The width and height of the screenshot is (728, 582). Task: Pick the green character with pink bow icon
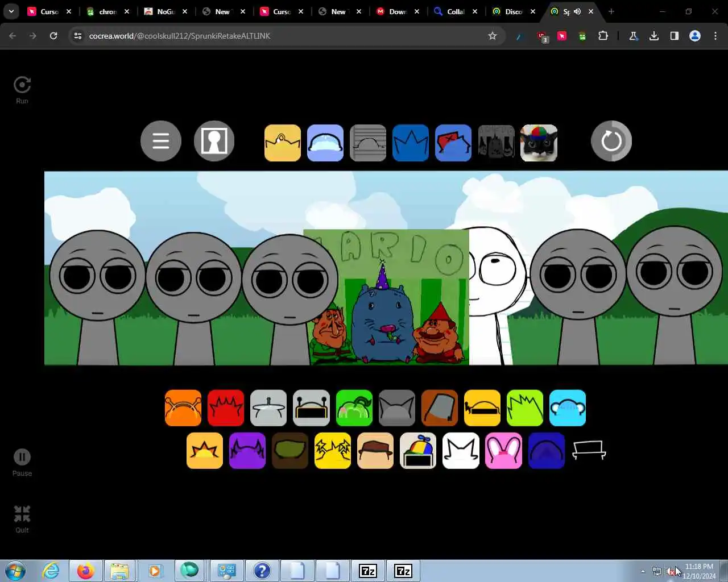[x=354, y=408]
